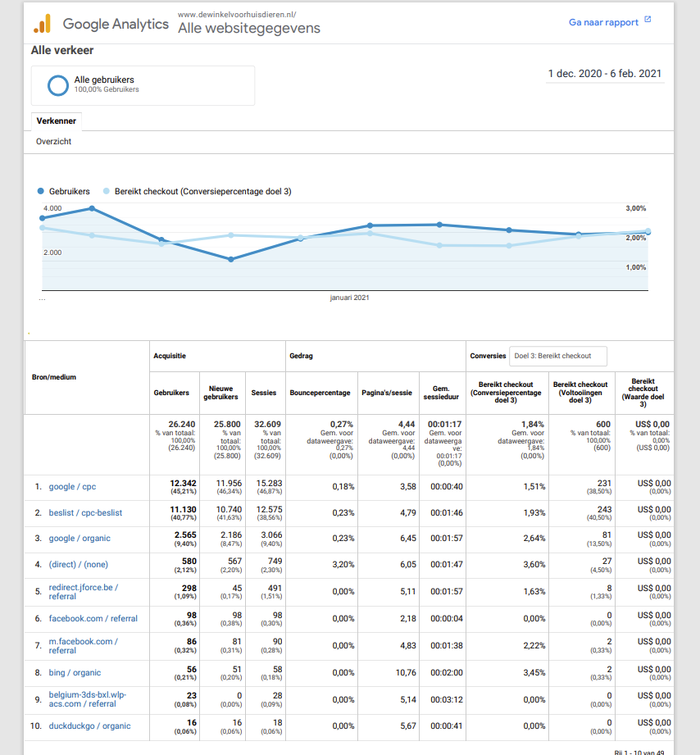The image size is (700, 755).
Task: Sort by the Sessies column header
Action: pyautogui.click(x=264, y=393)
